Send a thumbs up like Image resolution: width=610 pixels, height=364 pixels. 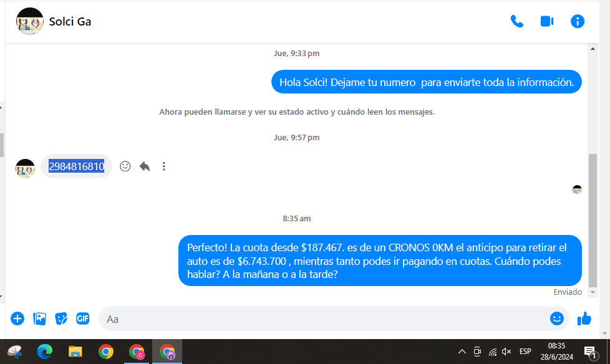pos(584,319)
